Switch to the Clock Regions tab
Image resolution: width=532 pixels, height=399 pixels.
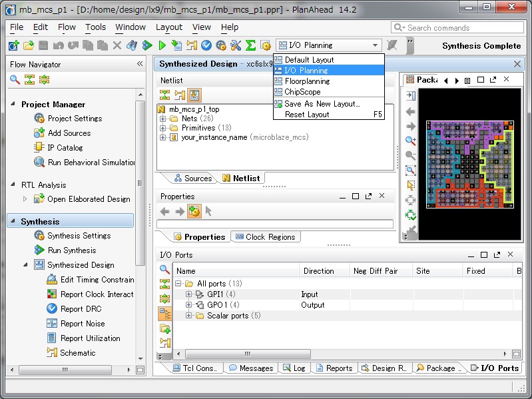266,237
